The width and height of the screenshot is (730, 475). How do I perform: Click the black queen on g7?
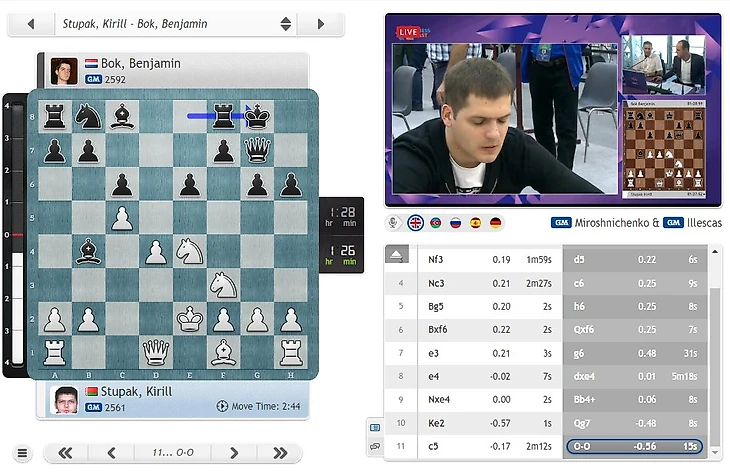pos(257,150)
